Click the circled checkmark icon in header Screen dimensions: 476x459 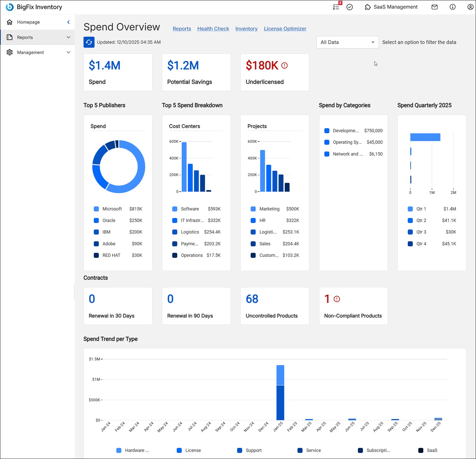[x=350, y=7]
